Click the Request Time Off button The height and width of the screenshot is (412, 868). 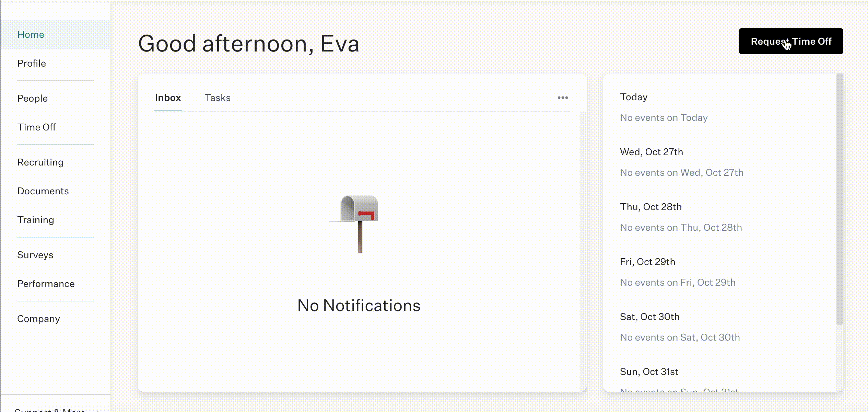click(791, 41)
